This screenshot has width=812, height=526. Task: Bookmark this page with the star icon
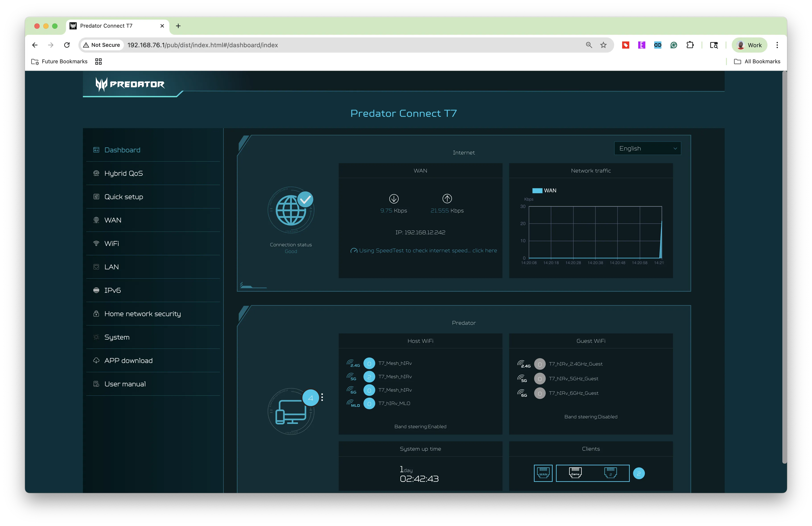click(603, 45)
